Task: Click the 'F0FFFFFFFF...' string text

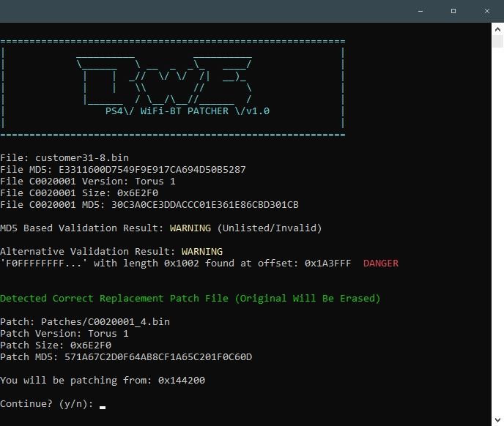Action: pyautogui.click(x=44, y=263)
